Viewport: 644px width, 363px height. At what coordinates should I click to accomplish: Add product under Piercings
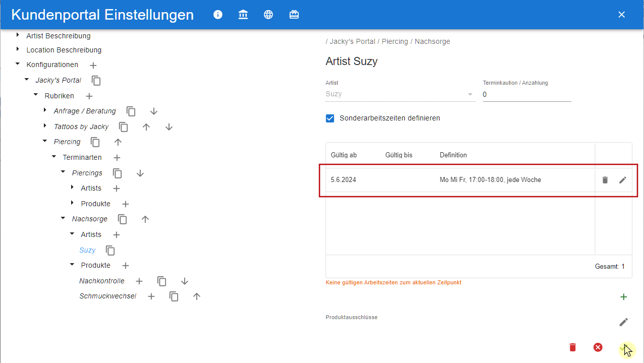point(126,204)
